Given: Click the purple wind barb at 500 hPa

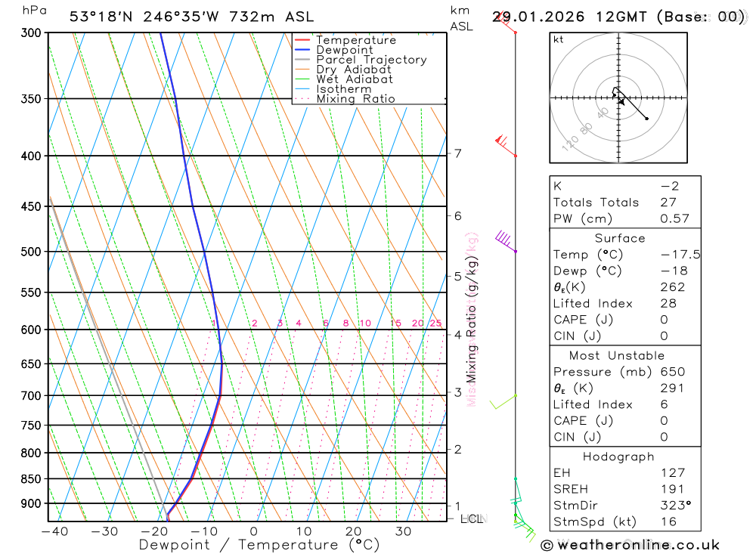Looking at the screenshot, I should pyautogui.click(x=506, y=241).
